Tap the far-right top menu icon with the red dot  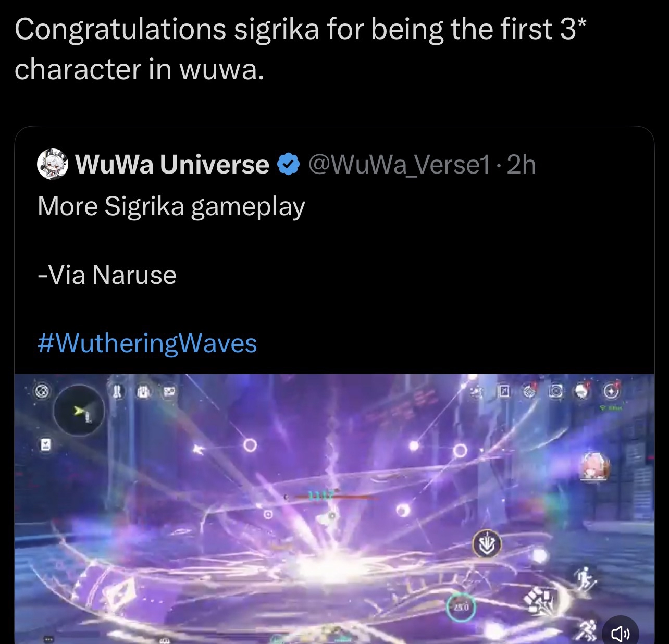[611, 390]
